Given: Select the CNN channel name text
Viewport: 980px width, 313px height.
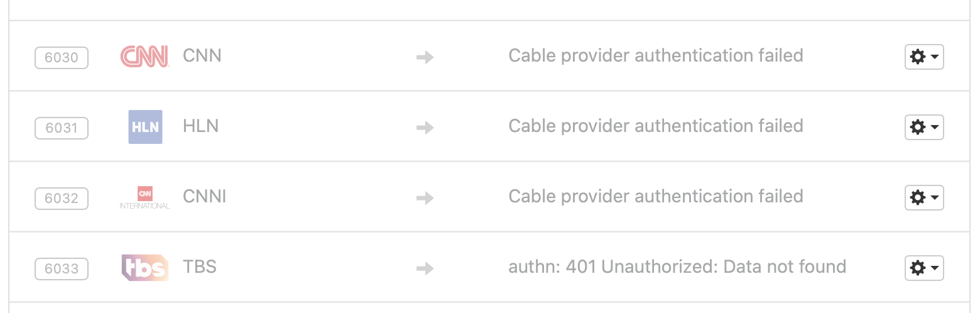Looking at the screenshot, I should tap(202, 56).
